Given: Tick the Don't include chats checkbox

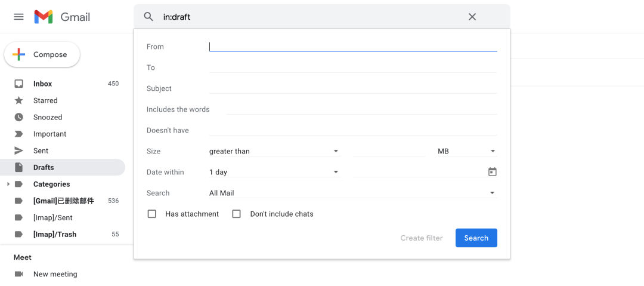Looking at the screenshot, I should [x=237, y=214].
